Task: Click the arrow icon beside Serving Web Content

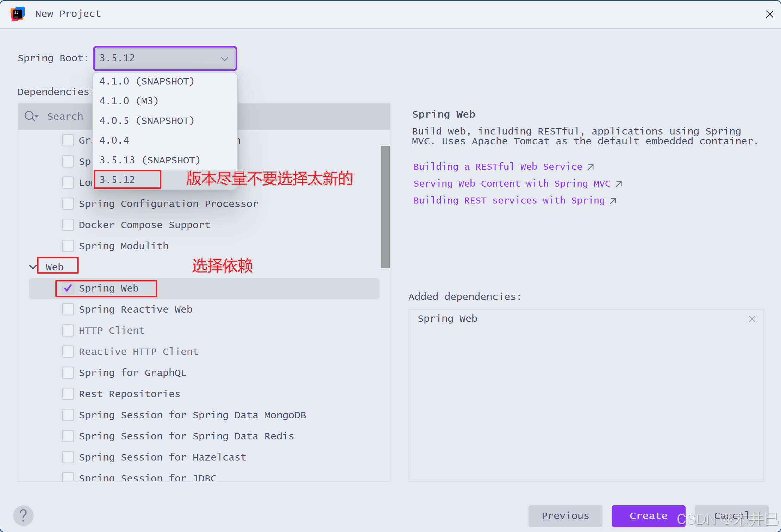Action: click(619, 184)
